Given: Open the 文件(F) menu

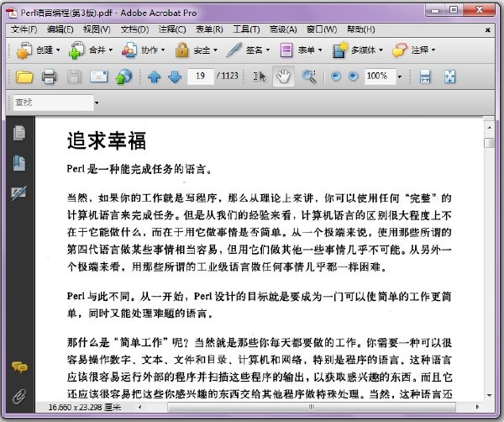Looking at the screenshot, I should [x=24, y=29].
